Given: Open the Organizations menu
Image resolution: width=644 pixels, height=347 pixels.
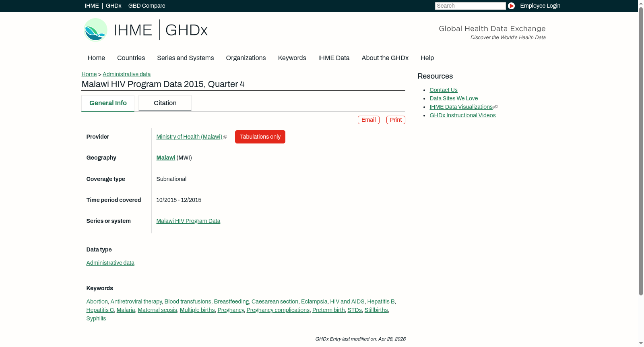Looking at the screenshot, I should click(246, 58).
